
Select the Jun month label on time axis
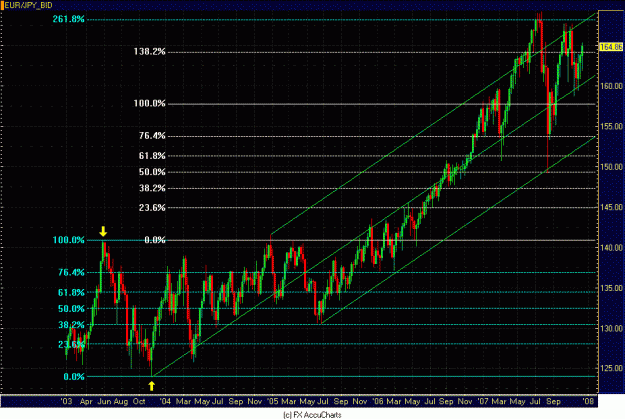[104, 401]
